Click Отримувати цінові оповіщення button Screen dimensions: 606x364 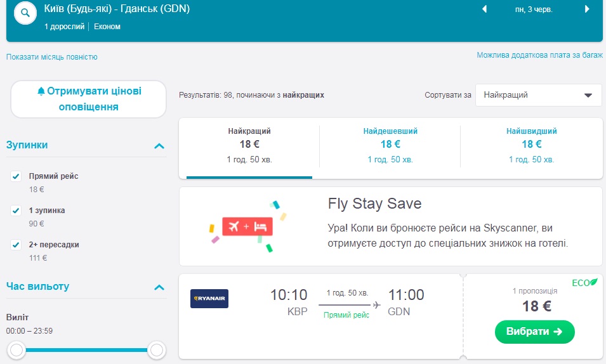[88, 99]
